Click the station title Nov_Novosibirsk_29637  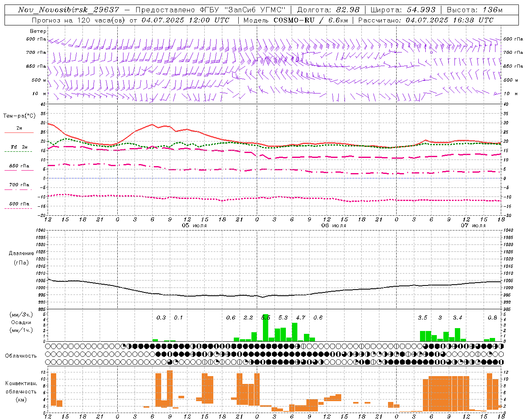(68, 10)
